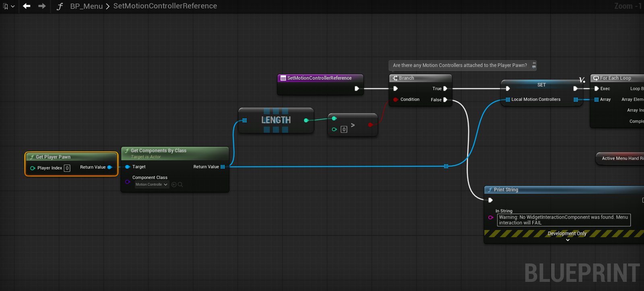Click the Branch True exec pin
Screen dimensions: 644x291
pos(445,88)
